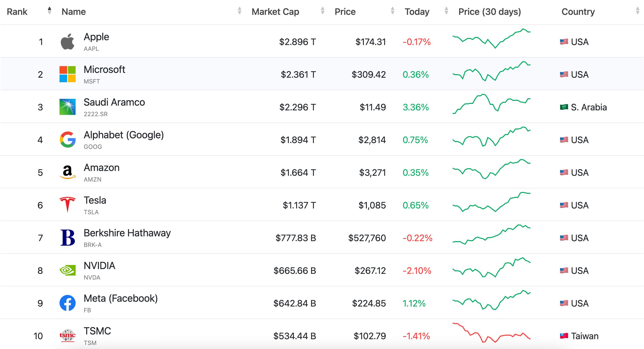The width and height of the screenshot is (644, 349).
Task: Click Tesla's 30-day price chart
Action: tap(491, 202)
